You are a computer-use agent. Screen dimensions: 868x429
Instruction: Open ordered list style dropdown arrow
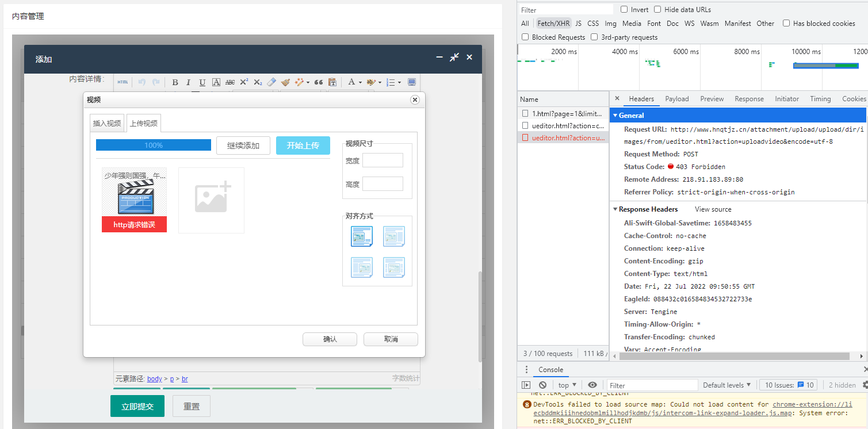pos(399,82)
